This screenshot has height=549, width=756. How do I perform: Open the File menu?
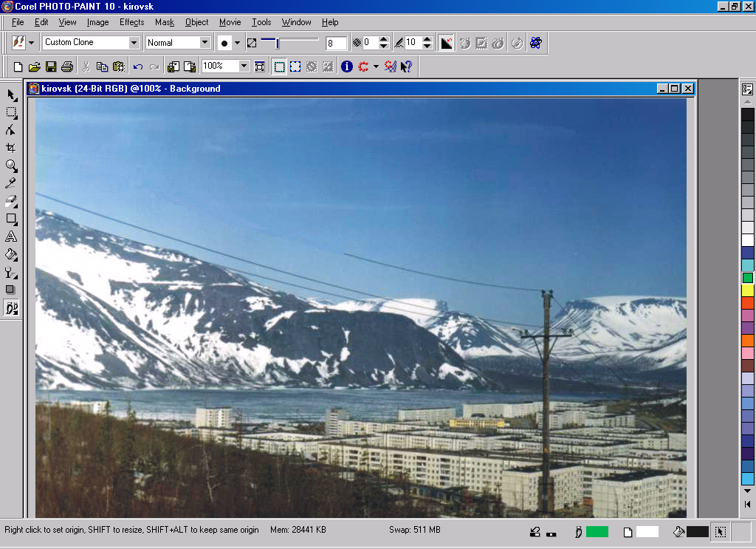[x=18, y=22]
